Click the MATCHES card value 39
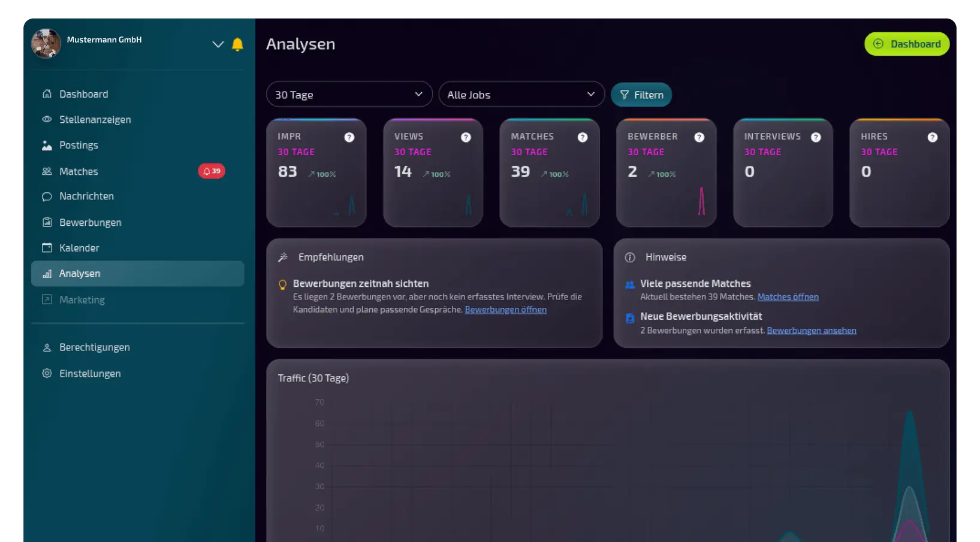980x542 pixels. 520,172
